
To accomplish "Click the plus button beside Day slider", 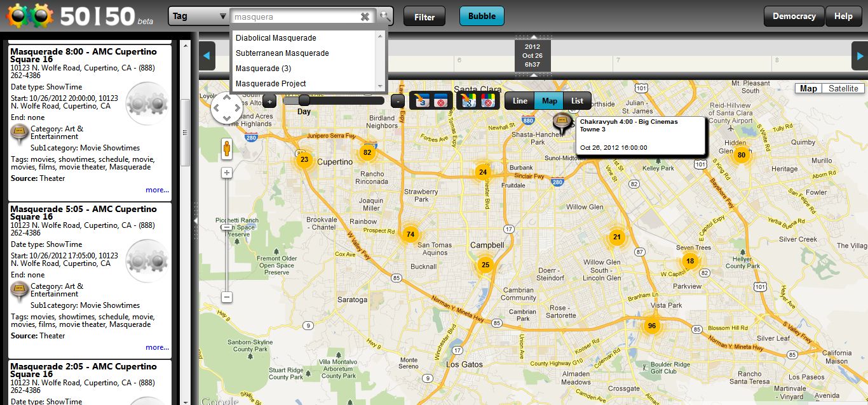I will 269,101.
